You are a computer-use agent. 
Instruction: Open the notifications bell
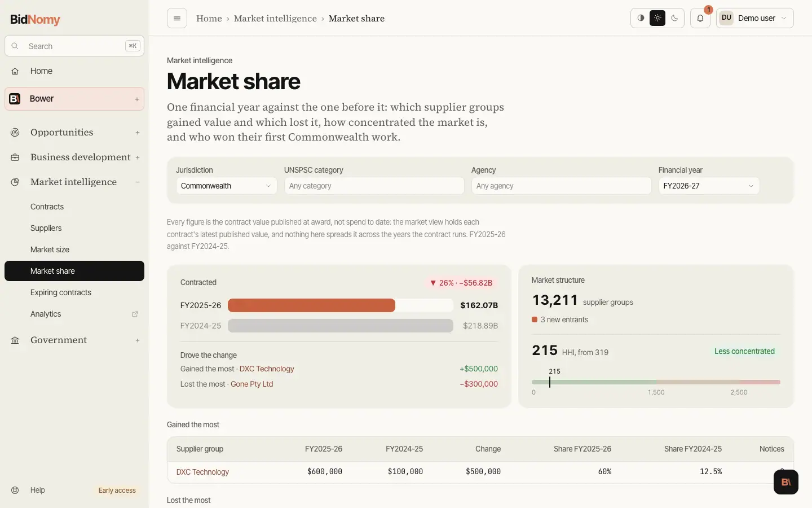(700, 18)
